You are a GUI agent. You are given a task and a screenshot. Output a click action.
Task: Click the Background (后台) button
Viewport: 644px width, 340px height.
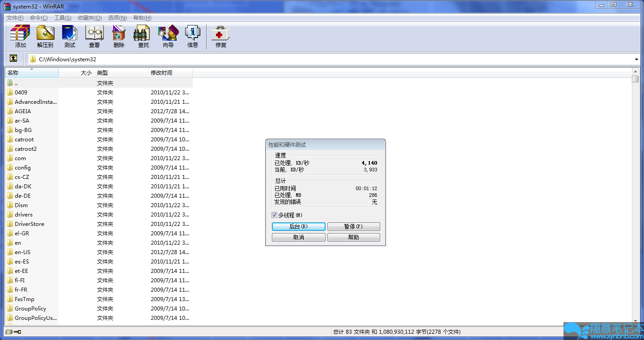click(x=299, y=226)
